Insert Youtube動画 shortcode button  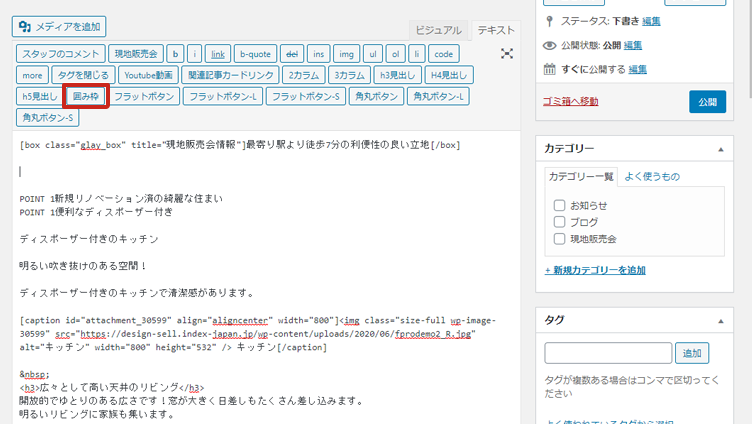point(149,75)
